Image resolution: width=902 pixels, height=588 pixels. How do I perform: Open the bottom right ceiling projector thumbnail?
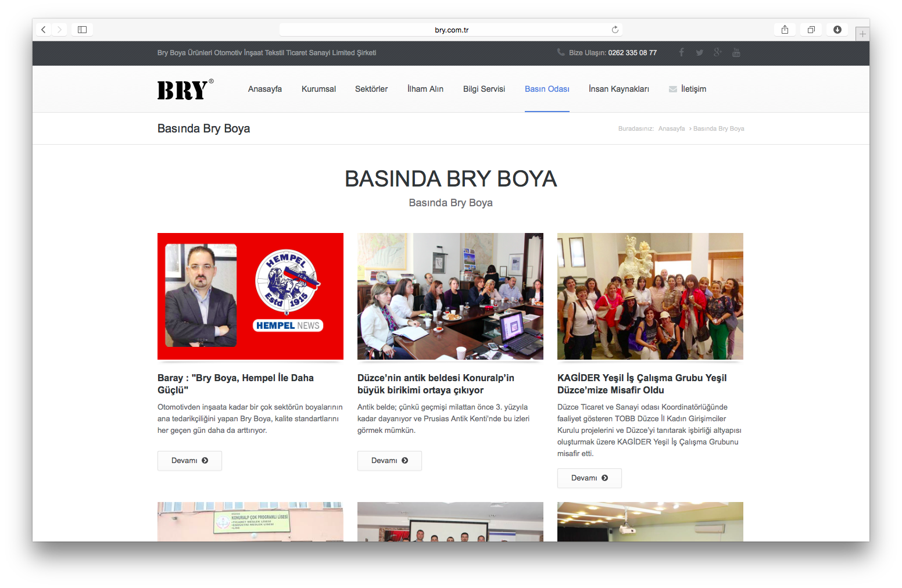tap(650, 522)
